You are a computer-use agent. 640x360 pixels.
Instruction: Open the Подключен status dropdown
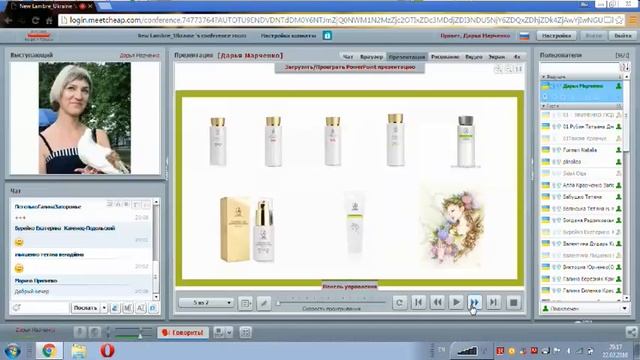pos(584,309)
